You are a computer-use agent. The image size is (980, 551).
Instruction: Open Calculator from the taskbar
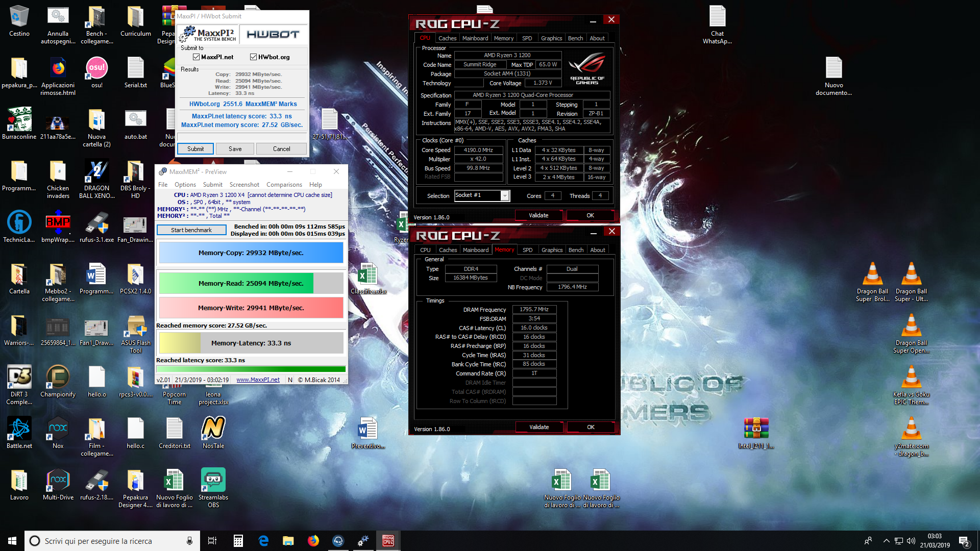coord(238,541)
